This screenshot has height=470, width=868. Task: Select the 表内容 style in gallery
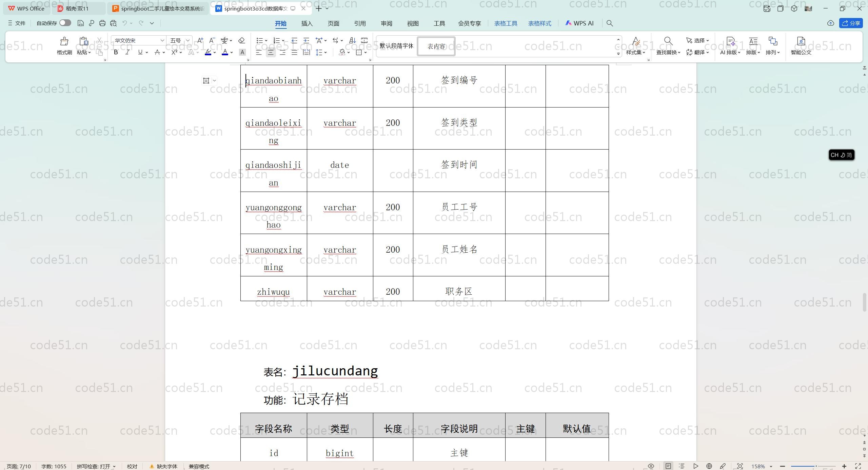pos(436,46)
